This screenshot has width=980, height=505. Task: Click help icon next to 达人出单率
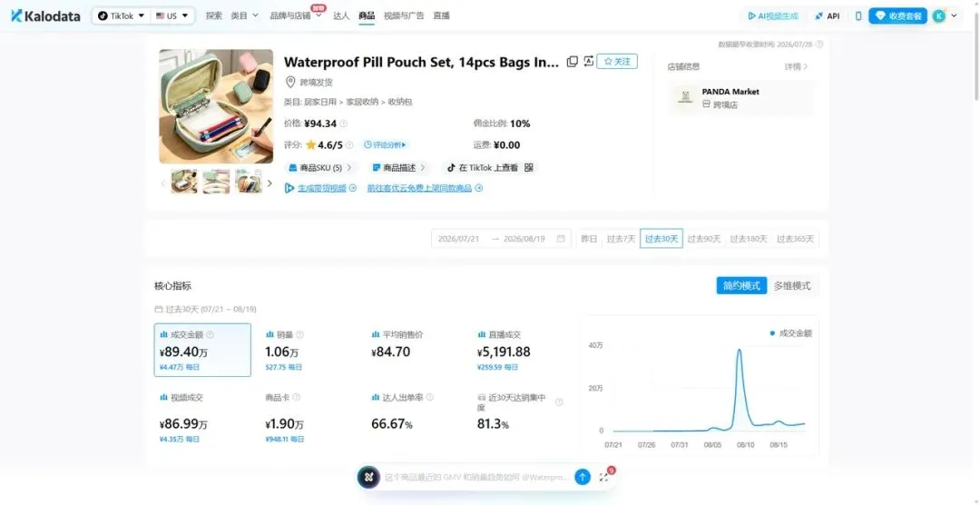(x=429, y=397)
